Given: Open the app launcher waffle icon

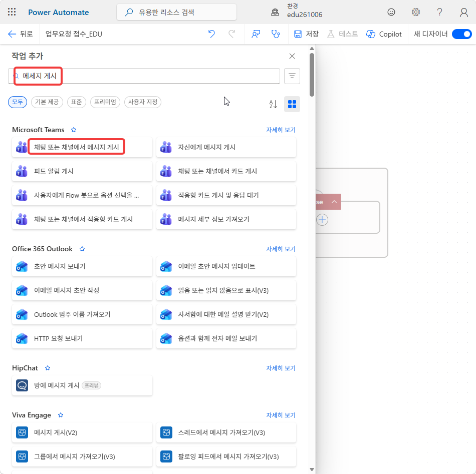Looking at the screenshot, I should (x=12, y=12).
